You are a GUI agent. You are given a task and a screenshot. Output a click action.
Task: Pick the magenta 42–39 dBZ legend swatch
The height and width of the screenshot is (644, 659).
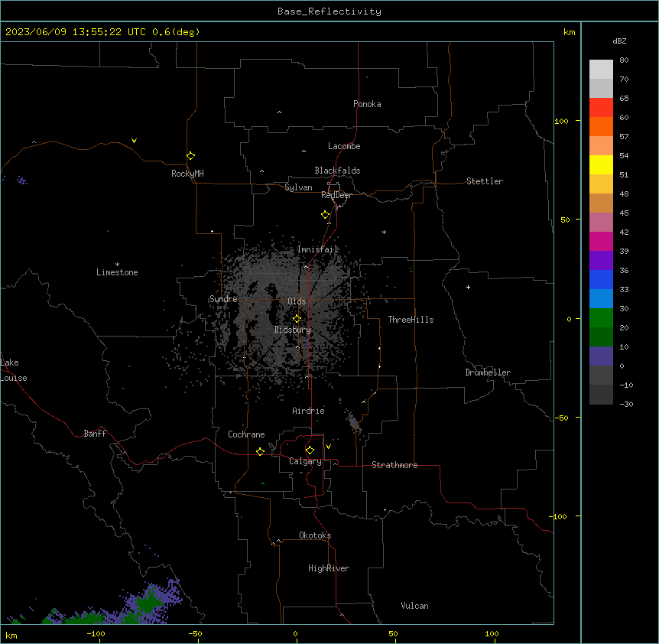pyautogui.click(x=601, y=241)
